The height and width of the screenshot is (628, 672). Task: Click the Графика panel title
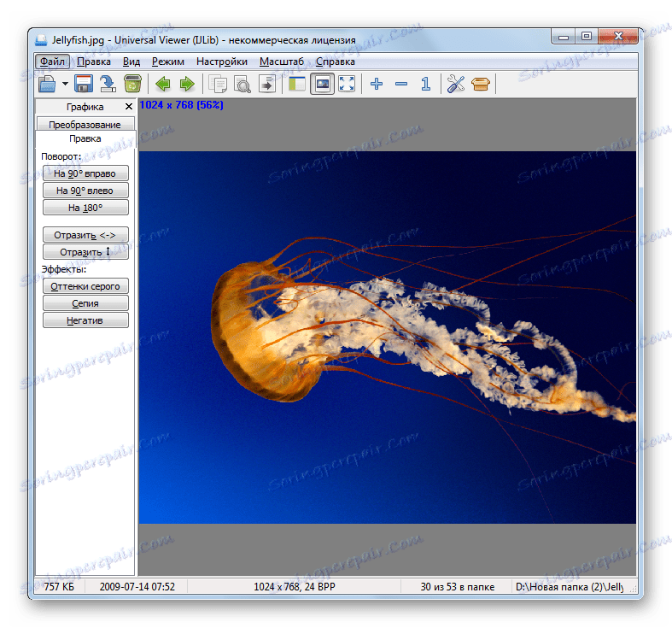click(x=85, y=107)
